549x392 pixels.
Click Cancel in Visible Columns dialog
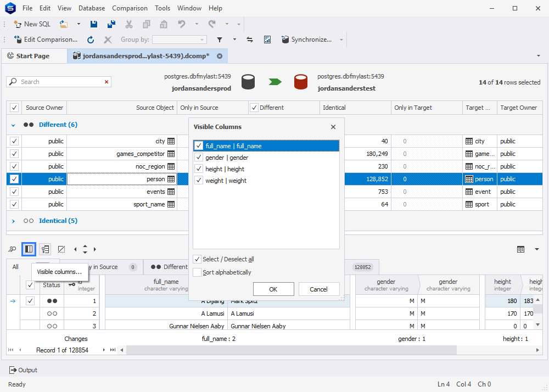click(318, 289)
